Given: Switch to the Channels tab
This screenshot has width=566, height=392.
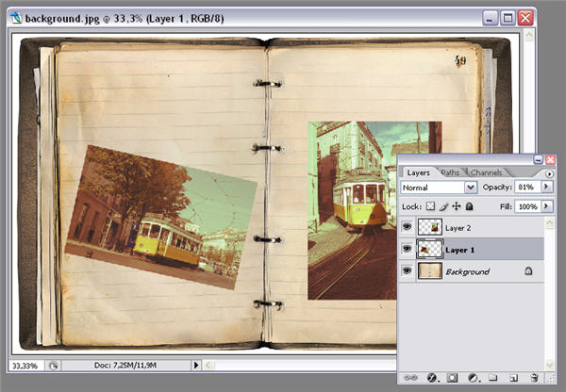Looking at the screenshot, I should (486, 172).
